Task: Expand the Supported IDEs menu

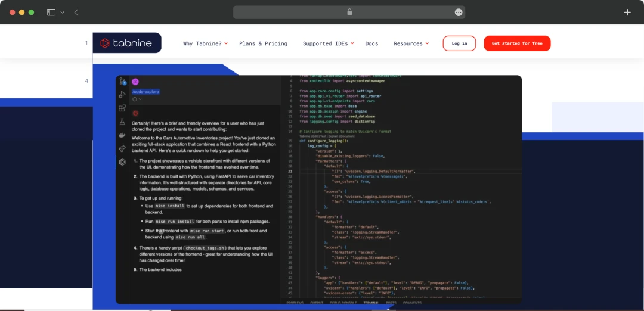Action: click(x=328, y=43)
